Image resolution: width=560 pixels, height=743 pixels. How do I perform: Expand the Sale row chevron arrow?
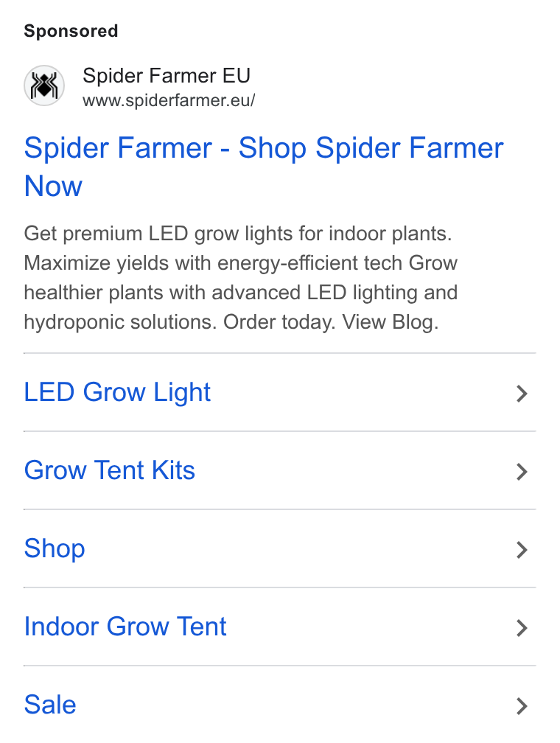coord(522,706)
